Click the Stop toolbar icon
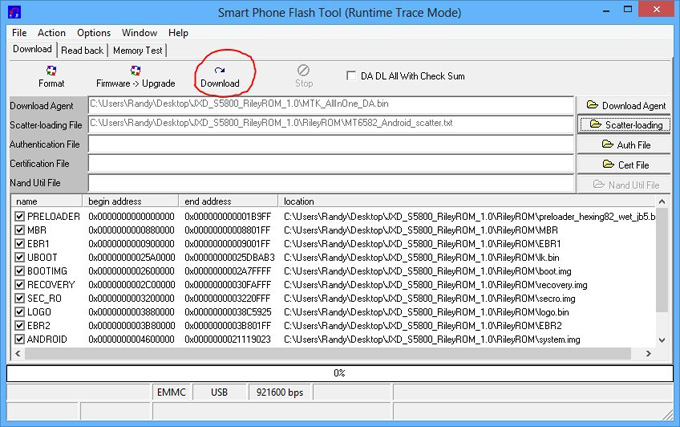Viewport: 680px width, 427px height. coord(304,76)
